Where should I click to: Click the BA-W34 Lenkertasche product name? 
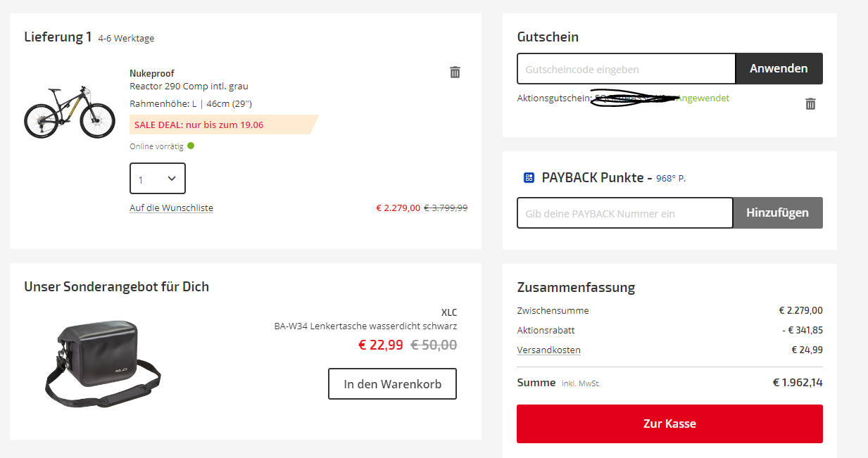click(365, 326)
